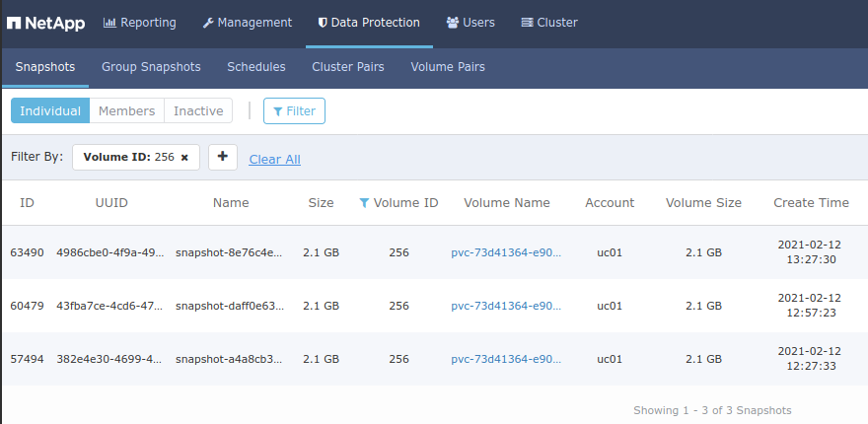Select snapshot ID 57494
Image resolution: width=868 pixels, height=424 pixels.
click(28, 359)
